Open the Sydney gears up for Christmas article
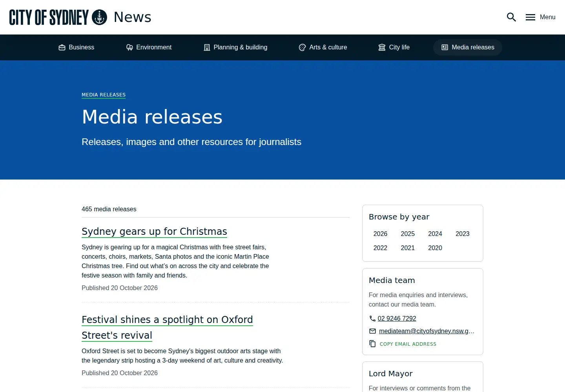The height and width of the screenshot is (392, 565). tap(154, 232)
